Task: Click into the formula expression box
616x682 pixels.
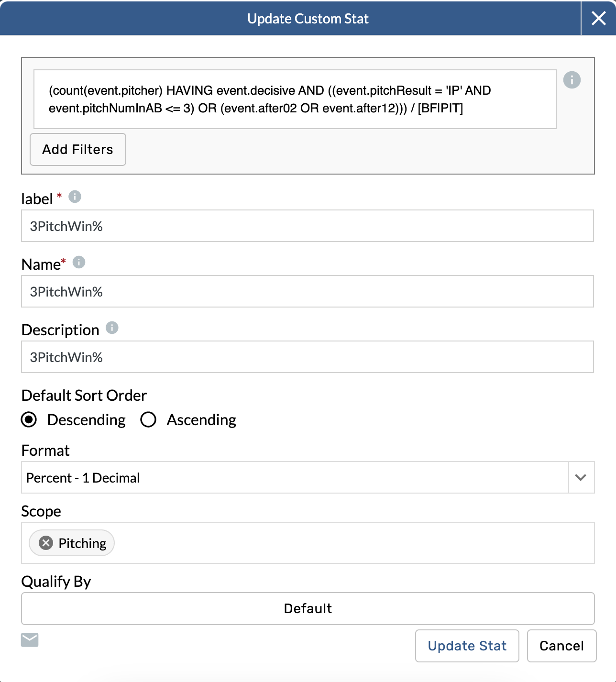Action: tap(295, 99)
